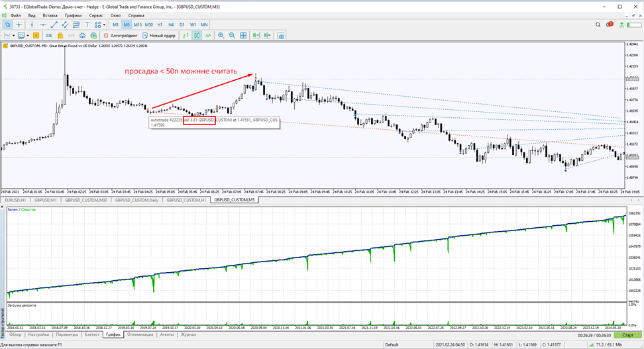Draw a vertical line on chart
Viewport: 644px width, 349px height.
click(32, 25)
